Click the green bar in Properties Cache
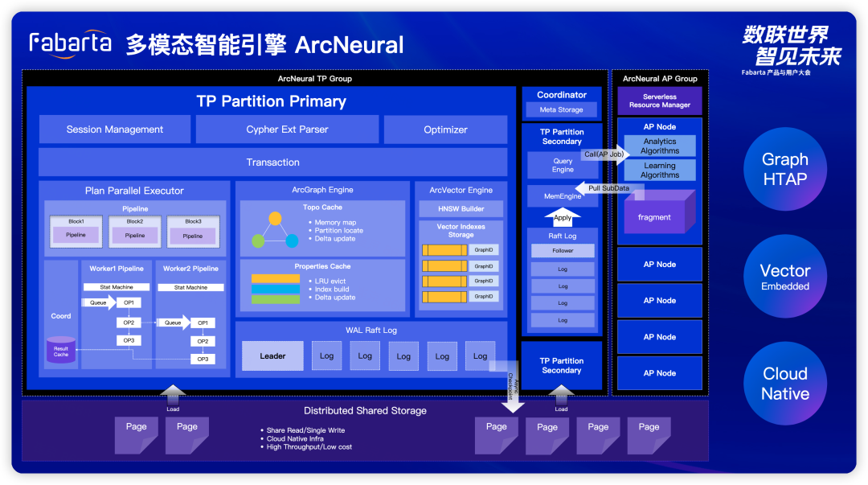Viewport: 868px width, 485px height. tap(275, 299)
